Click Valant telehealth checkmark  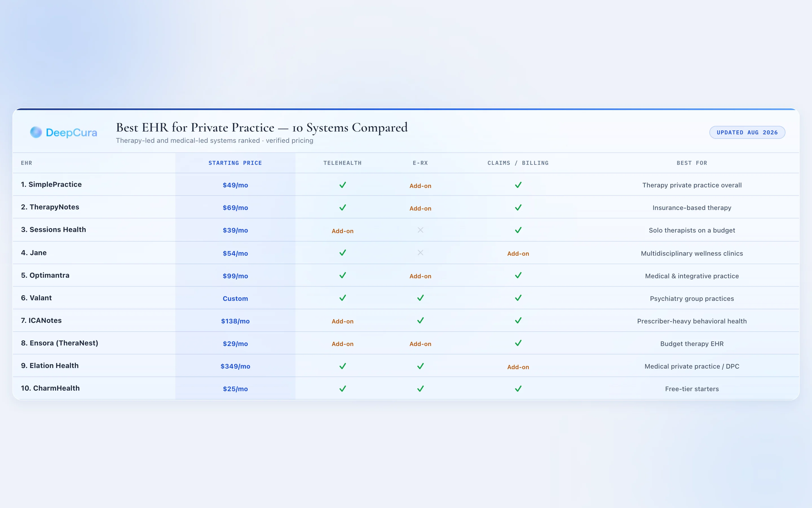342,298
